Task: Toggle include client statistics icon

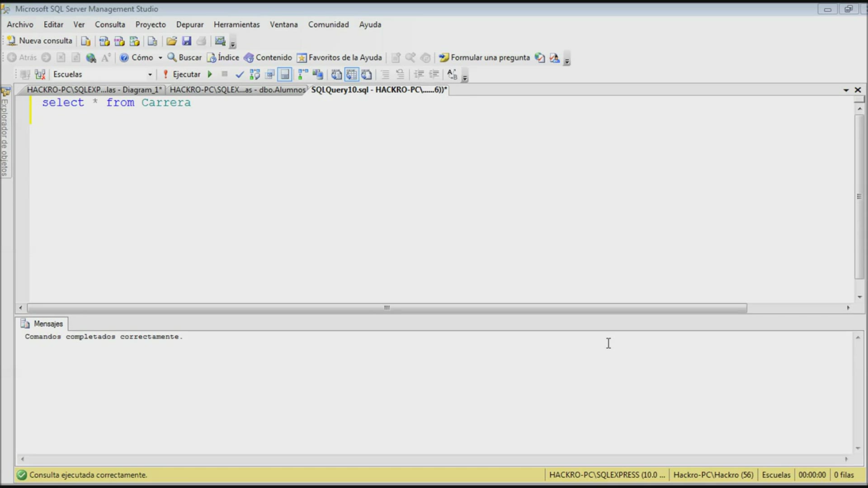Action: [x=318, y=75]
